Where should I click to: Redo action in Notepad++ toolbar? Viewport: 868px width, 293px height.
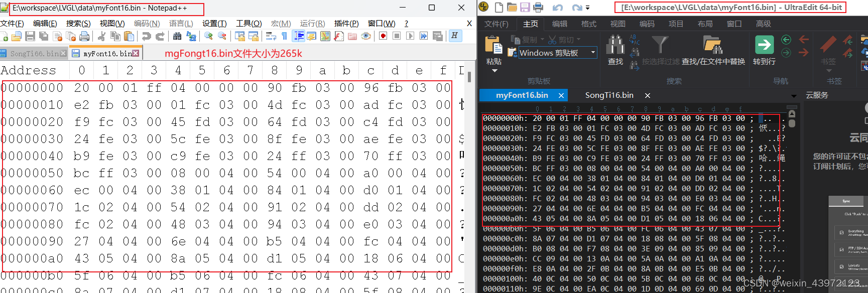[x=160, y=36]
